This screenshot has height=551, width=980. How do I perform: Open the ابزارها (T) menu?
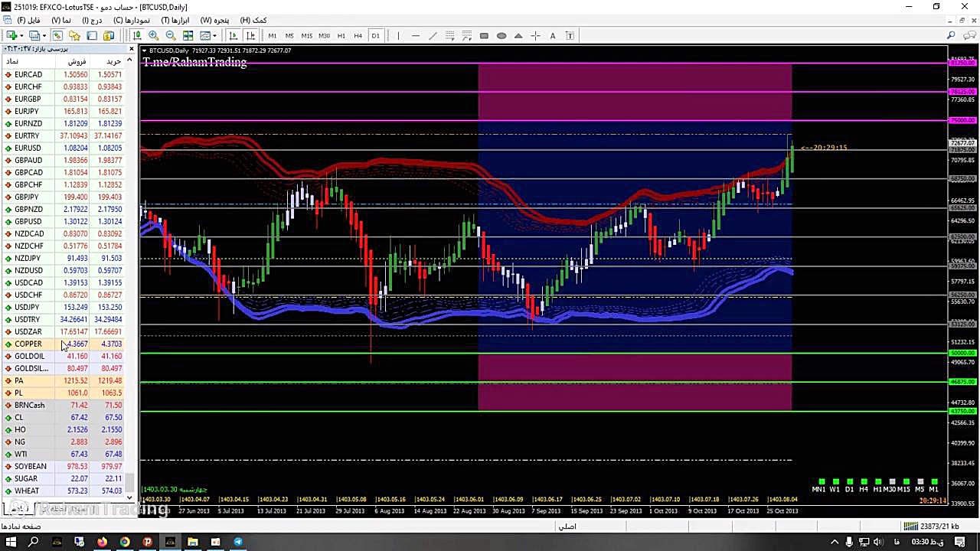point(175,20)
